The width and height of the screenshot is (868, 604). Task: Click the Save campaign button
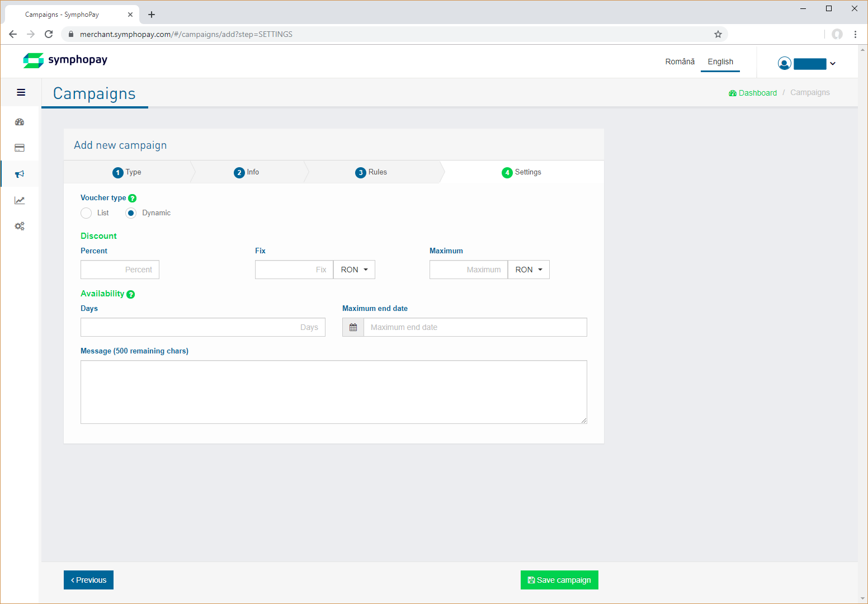point(559,580)
